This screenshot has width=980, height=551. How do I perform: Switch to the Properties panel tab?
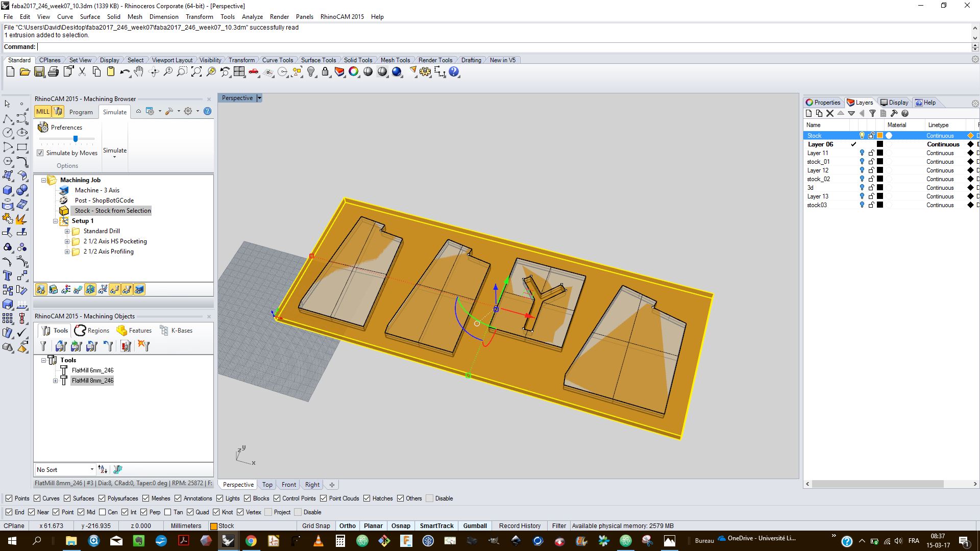click(823, 103)
